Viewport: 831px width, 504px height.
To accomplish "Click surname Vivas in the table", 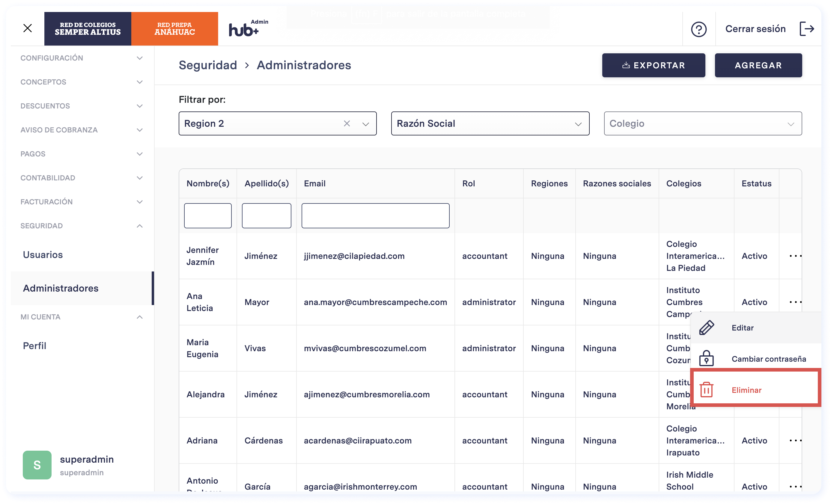I will tap(255, 348).
